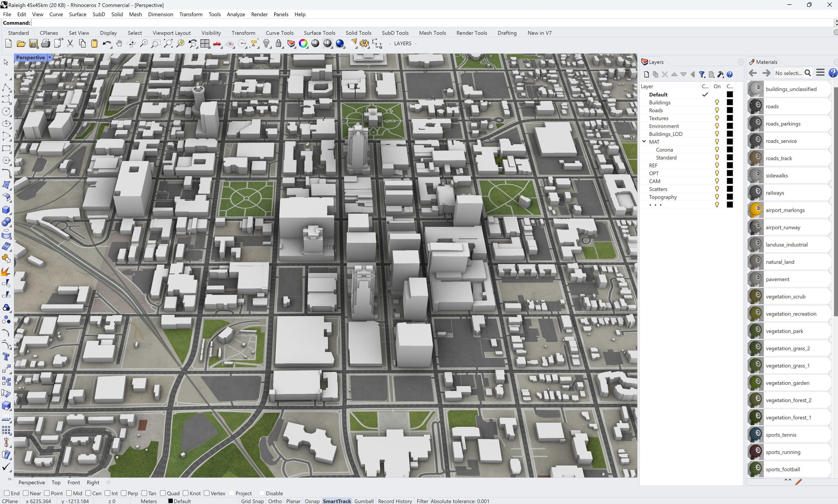Click the Undo arrow icon

pos(106,44)
